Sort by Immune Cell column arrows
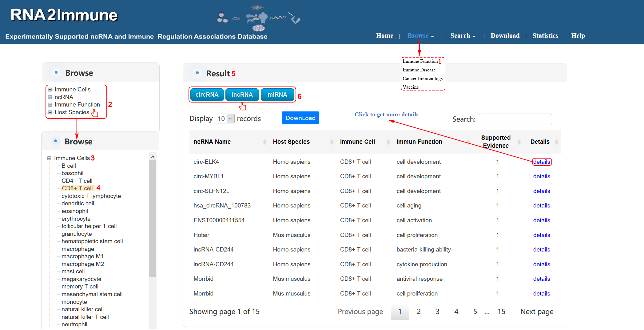Image resolution: width=644 pixels, height=330 pixels. point(388,142)
